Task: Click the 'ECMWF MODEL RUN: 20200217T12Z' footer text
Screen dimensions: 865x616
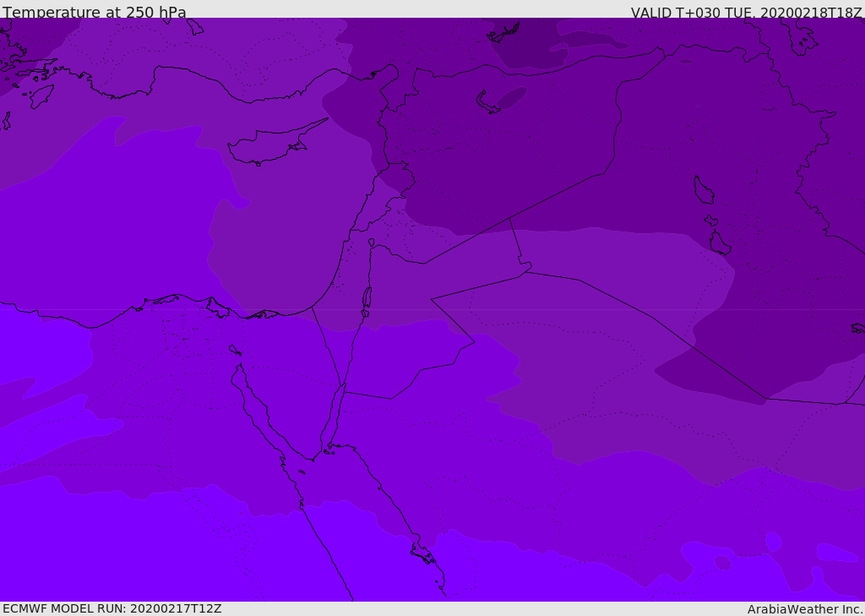Action: click(x=112, y=608)
